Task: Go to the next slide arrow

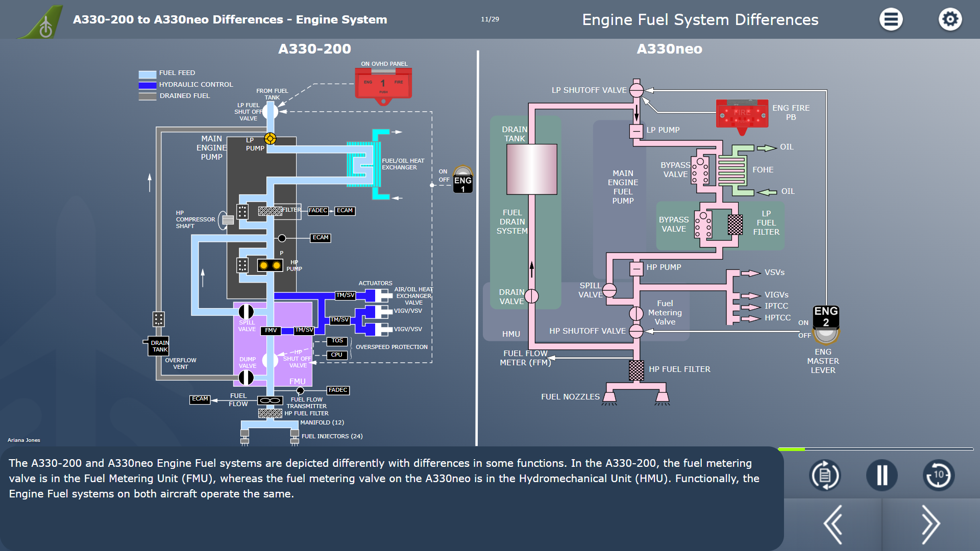Action: point(930,524)
